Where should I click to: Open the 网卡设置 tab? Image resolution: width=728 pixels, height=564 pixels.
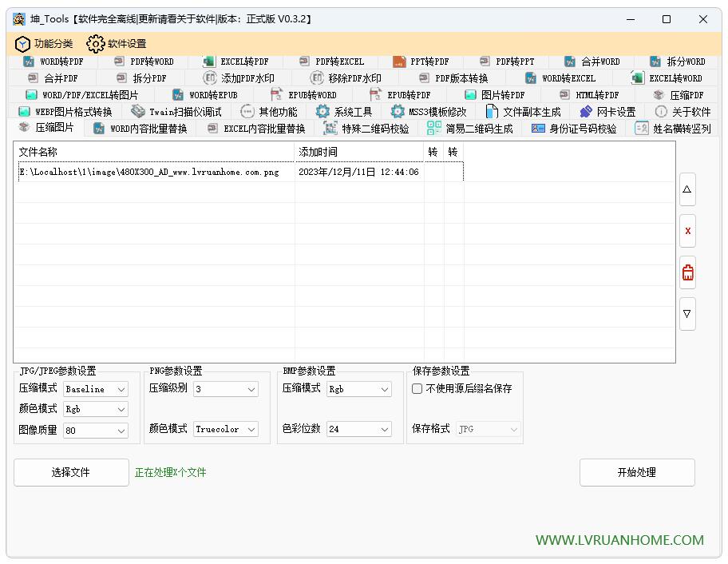pyautogui.click(x=607, y=112)
